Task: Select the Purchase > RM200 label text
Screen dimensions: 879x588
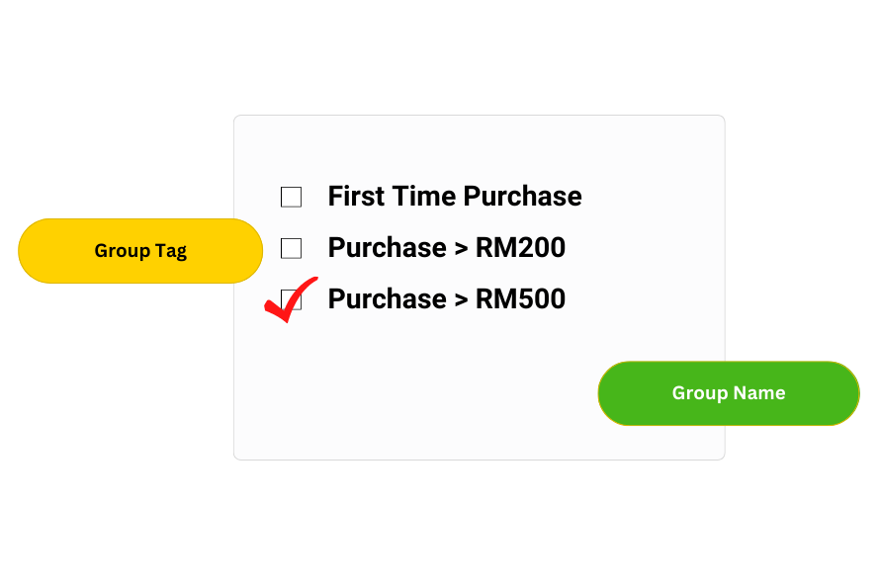Action: 446,248
